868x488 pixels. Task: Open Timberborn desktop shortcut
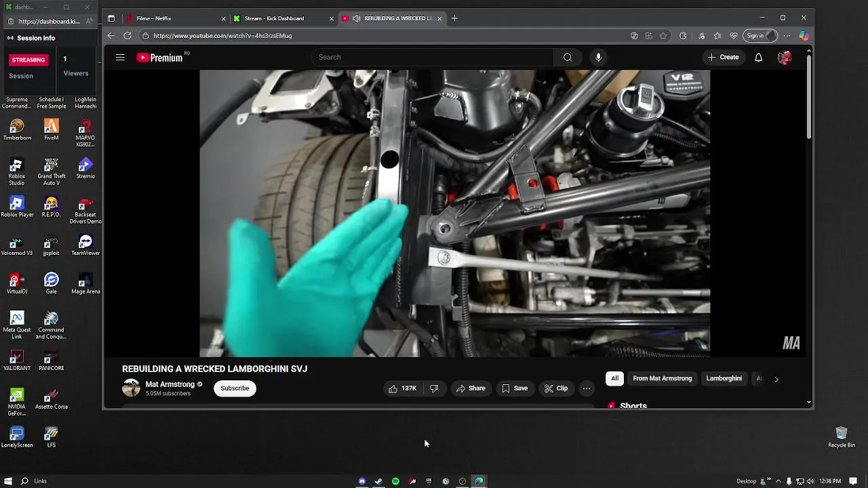coord(17,130)
